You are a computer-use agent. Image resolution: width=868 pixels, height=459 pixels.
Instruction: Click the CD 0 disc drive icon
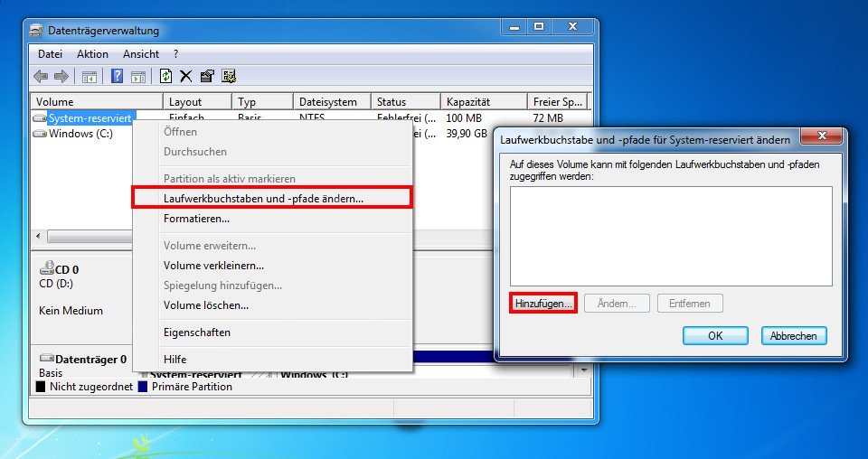point(46,268)
